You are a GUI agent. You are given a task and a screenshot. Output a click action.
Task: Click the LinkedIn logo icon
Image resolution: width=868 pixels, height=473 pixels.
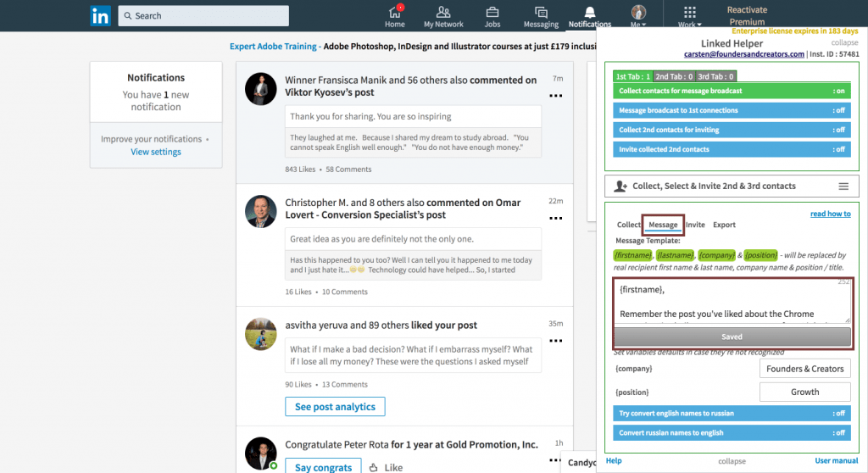pyautogui.click(x=100, y=15)
